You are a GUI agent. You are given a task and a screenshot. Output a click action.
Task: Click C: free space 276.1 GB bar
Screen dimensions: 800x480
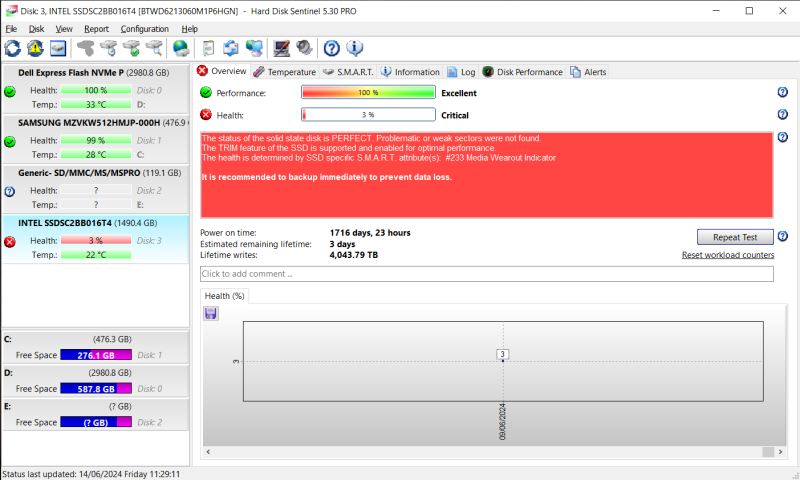click(x=96, y=355)
